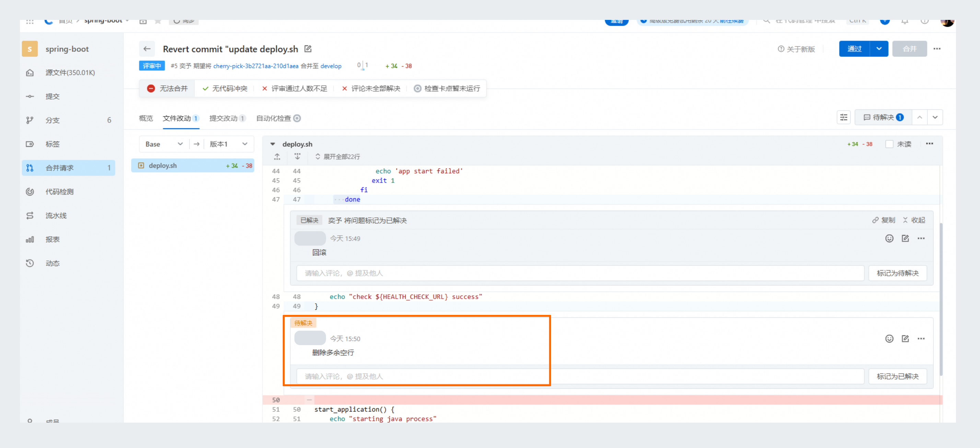Screen dimensions: 980x448
Task: Open more options for 15:50 comment
Action: point(921,339)
